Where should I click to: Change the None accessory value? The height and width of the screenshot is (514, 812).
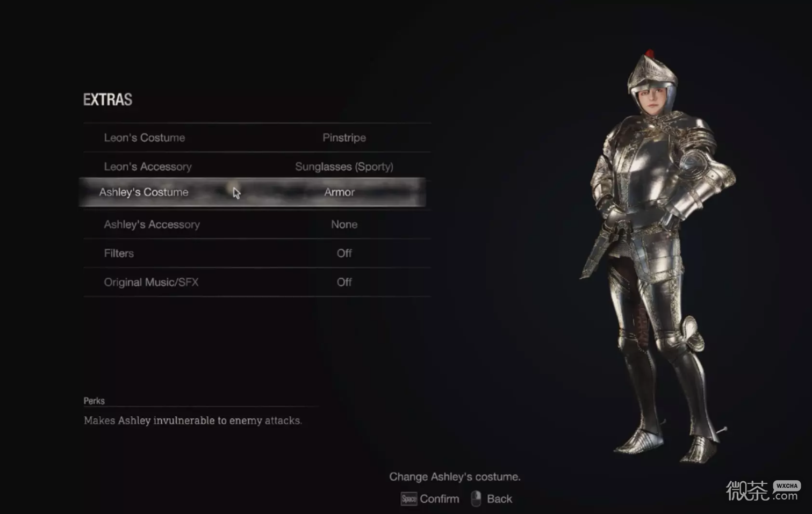(x=344, y=225)
